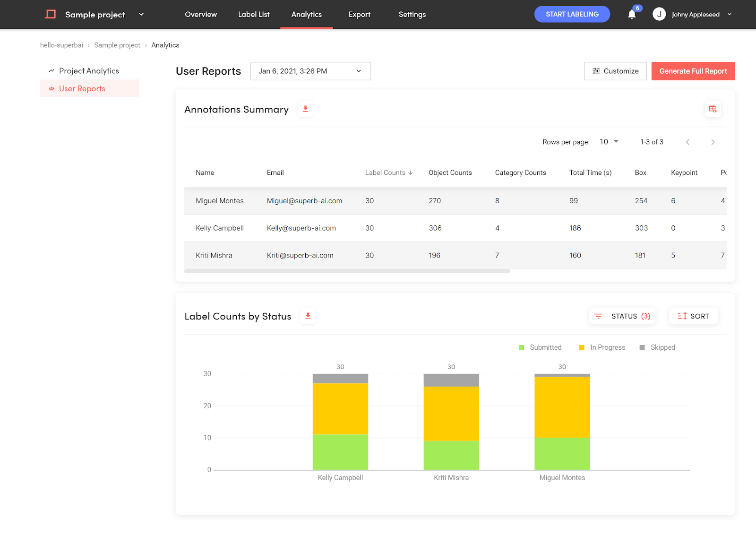Go to previous table page arrow
The width and height of the screenshot is (756, 534).
point(687,142)
